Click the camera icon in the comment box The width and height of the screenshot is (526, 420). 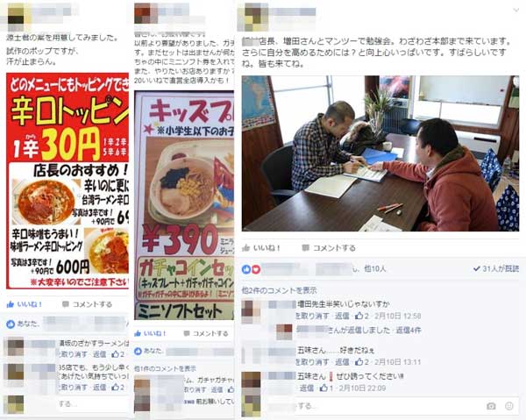tap(491, 406)
